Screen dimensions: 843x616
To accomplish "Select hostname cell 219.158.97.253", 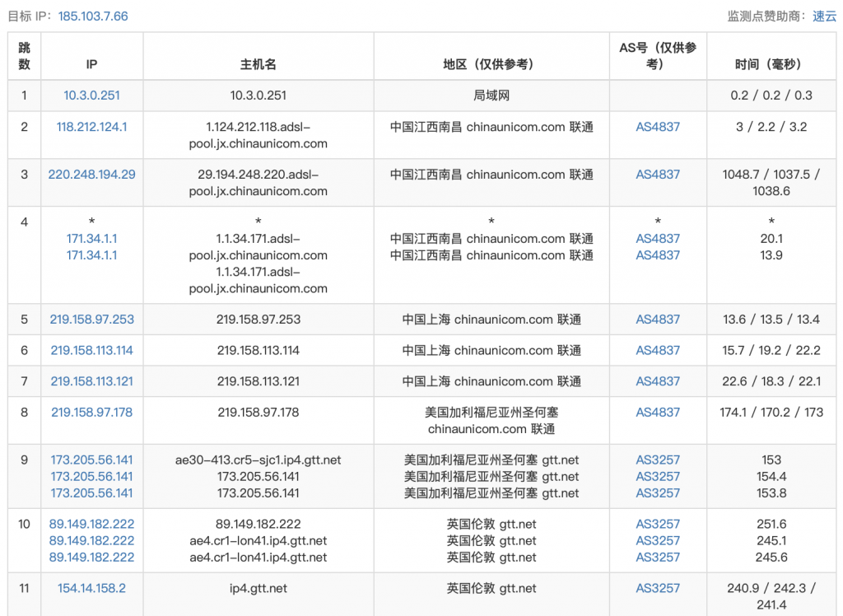I will pos(258,319).
